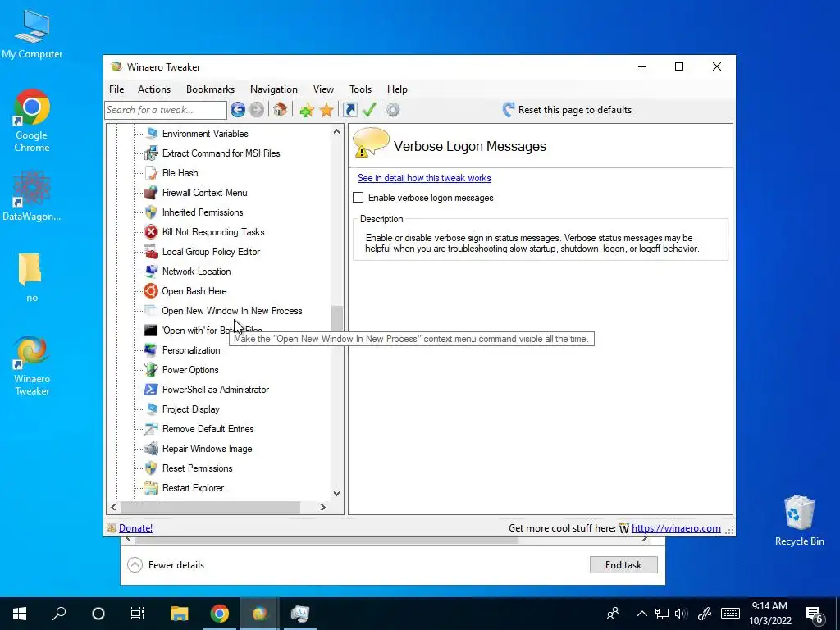Screen dimensions: 840x630
Task: Select the Restart Explorer tree item
Action: [x=193, y=488]
